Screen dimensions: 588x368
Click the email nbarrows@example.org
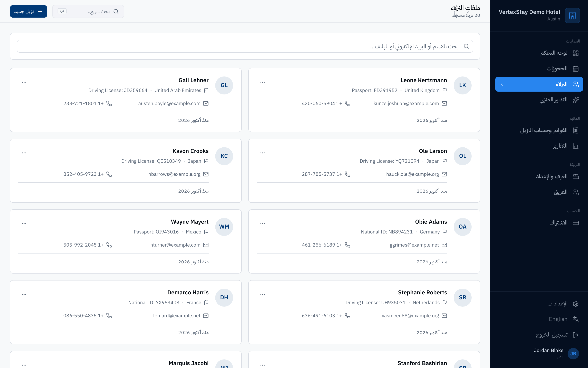pyautogui.click(x=174, y=174)
